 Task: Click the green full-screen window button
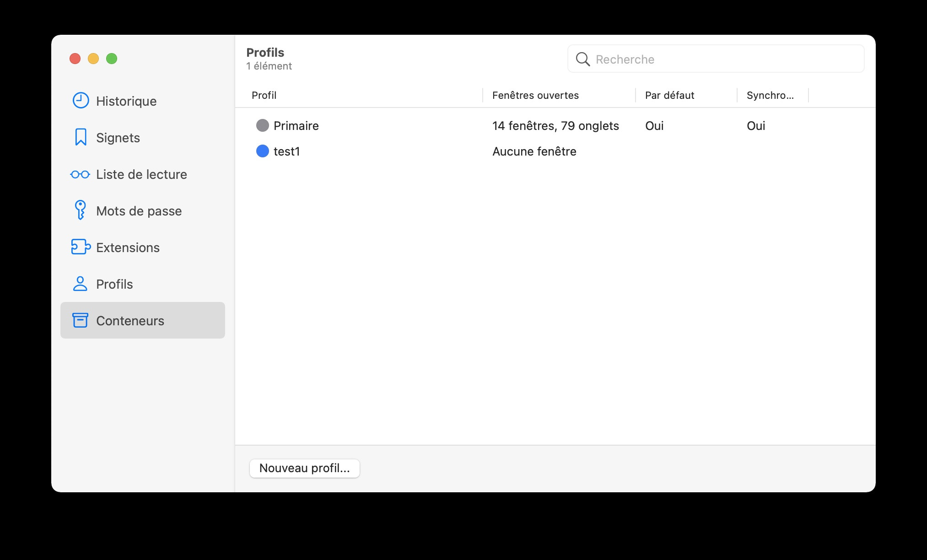[112, 59]
